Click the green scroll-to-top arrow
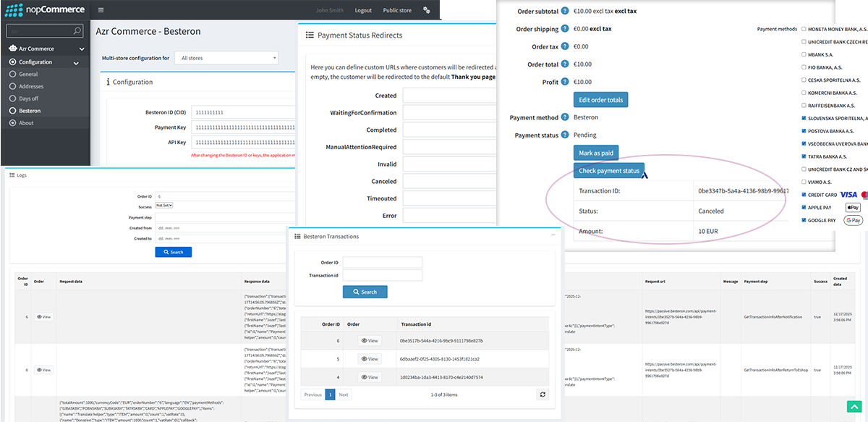The height and width of the screenshot is (422, 868). tap(854, 408)
